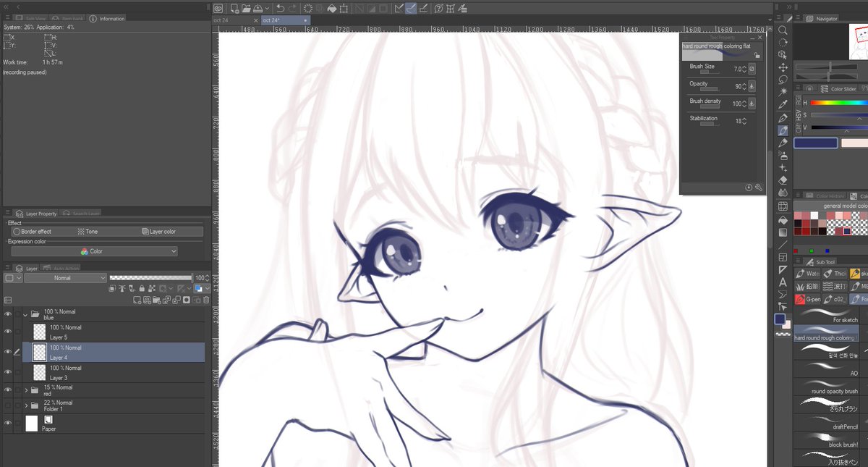
Task: Switch to the Auto Action tab
Action: click(x=59, y=268)
